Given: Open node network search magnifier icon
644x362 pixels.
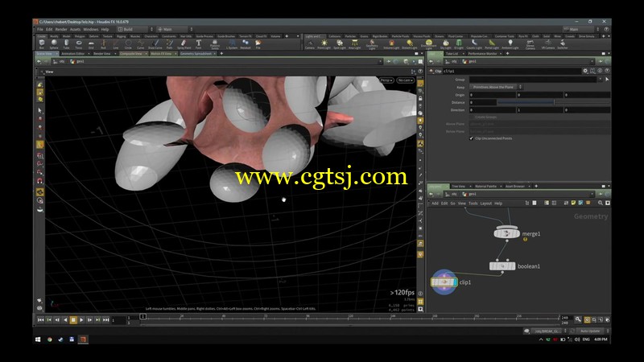Looking at the screenshot, I should [x=600, y=203].
